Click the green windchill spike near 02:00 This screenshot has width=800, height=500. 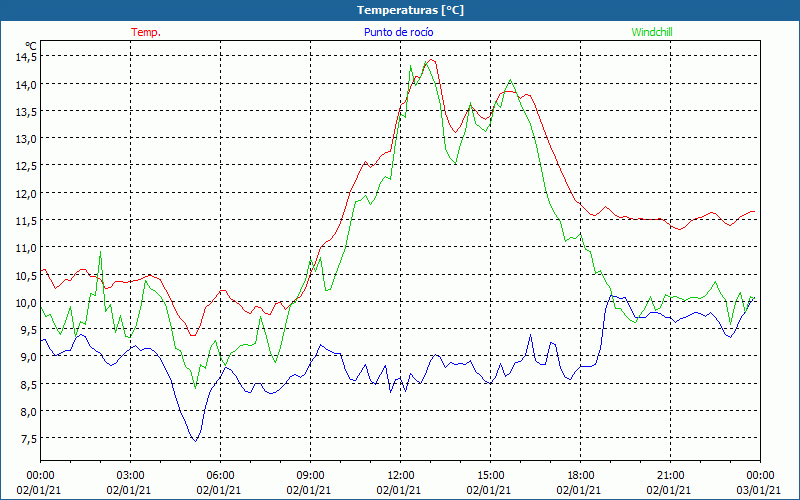coord(100,252)
